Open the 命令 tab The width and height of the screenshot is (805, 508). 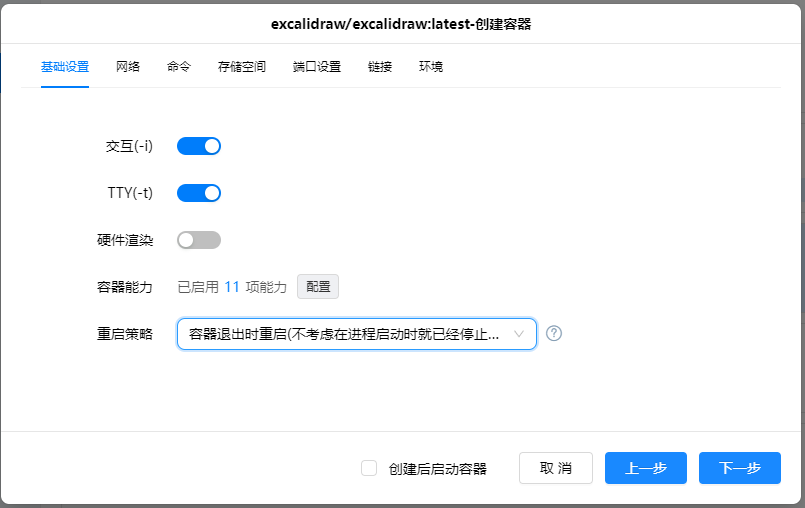coord(179,67)
